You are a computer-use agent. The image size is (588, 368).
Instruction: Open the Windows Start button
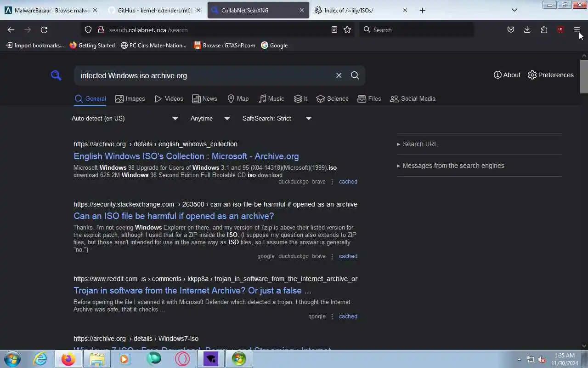point(12,359)
